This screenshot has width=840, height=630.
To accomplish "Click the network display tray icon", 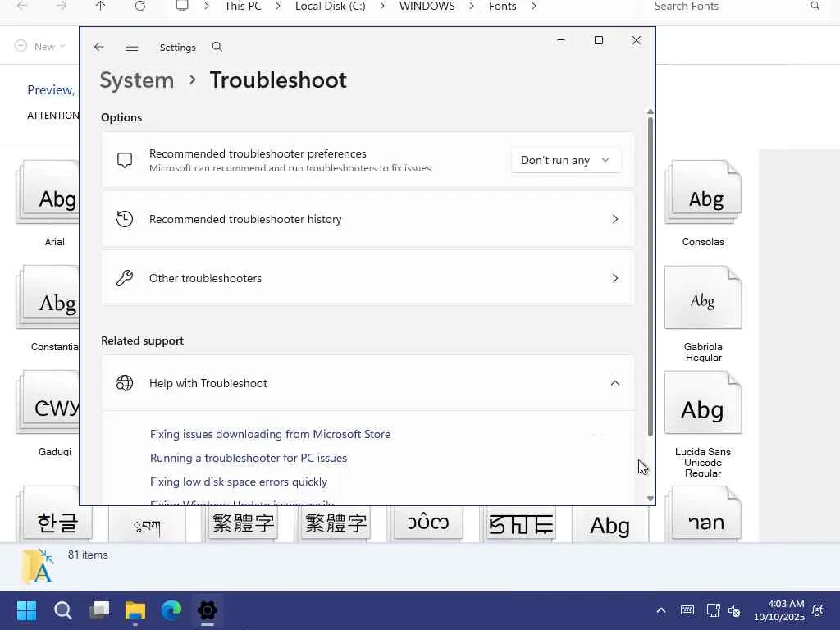I will point(713,610).
